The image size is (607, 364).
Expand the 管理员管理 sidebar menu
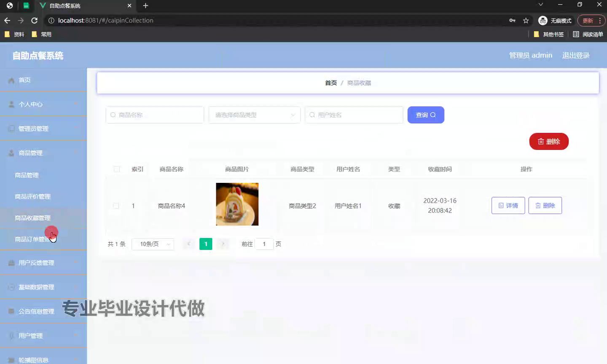43,128
